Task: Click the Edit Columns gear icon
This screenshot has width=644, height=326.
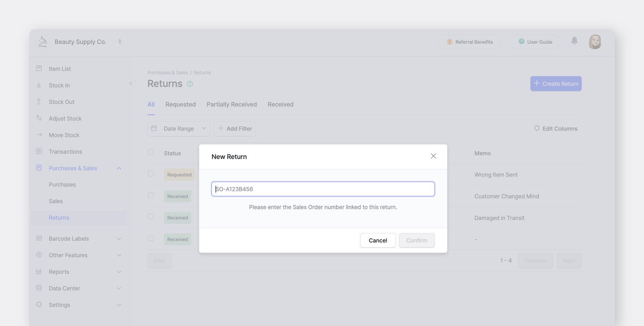Action: pyautogui.click(x=537, y=128)
